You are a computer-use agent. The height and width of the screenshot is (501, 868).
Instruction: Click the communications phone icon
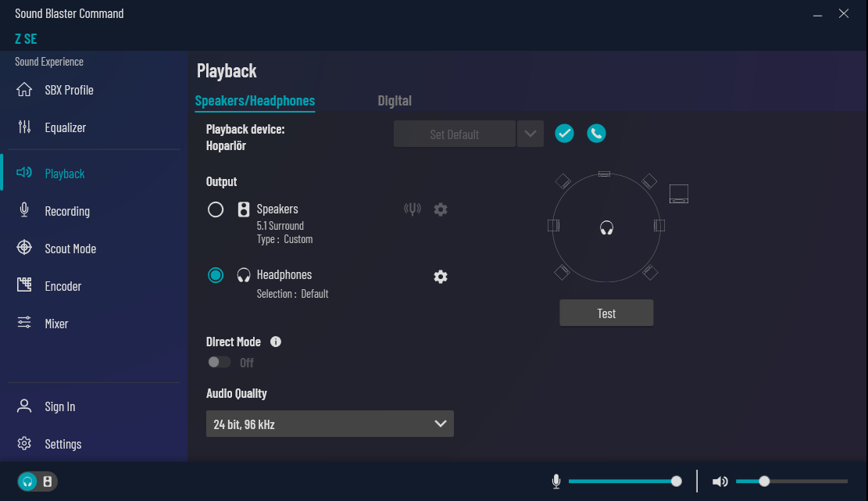596,134
